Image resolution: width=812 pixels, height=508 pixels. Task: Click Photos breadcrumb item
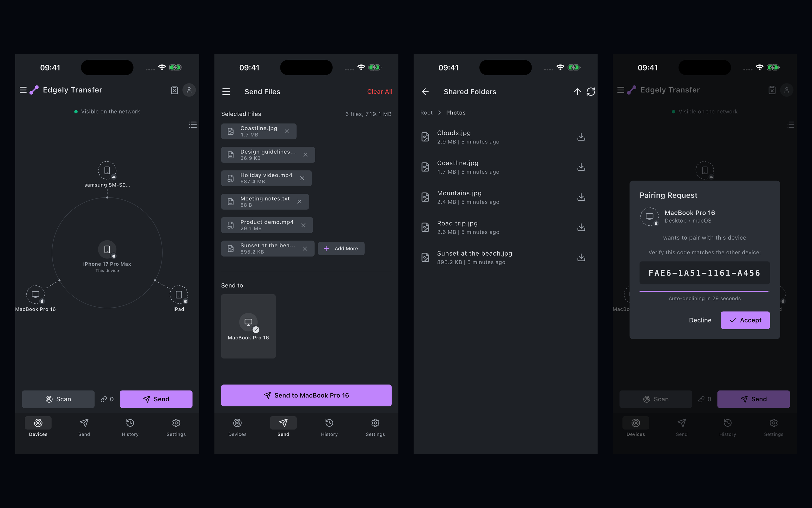tap(456, 113)
